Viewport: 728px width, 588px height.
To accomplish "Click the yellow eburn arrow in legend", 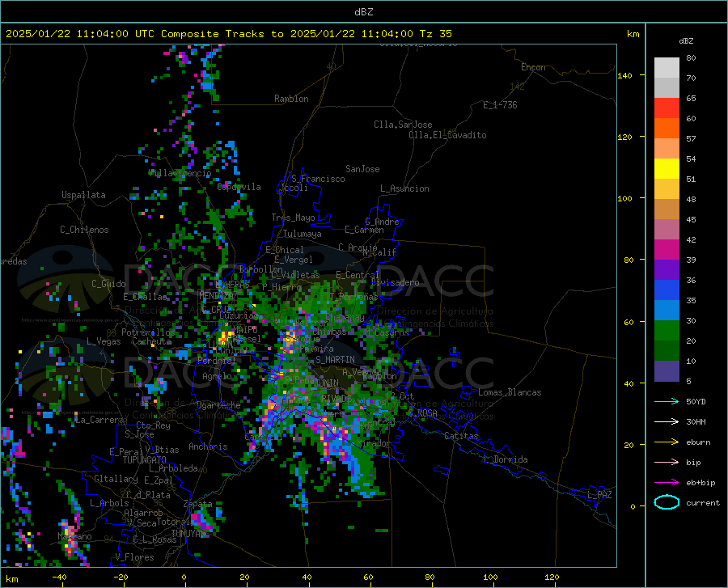I will (667, 442).
